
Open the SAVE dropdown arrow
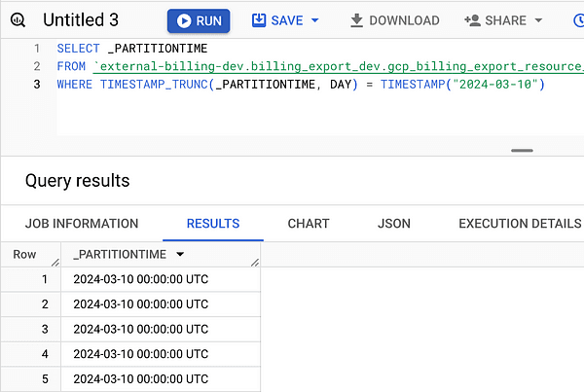315,20
